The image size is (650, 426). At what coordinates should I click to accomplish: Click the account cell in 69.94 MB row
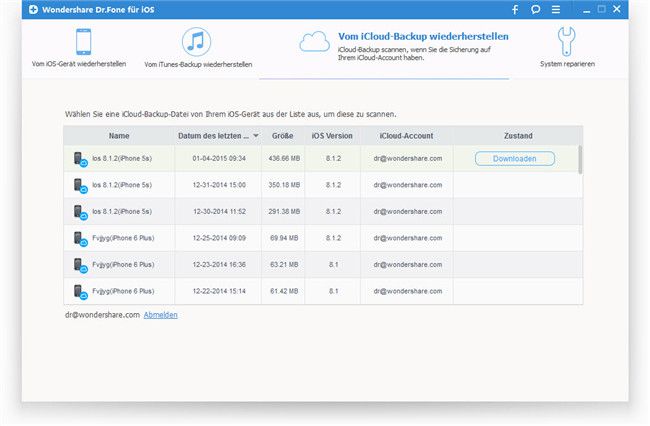click(407, 238)
